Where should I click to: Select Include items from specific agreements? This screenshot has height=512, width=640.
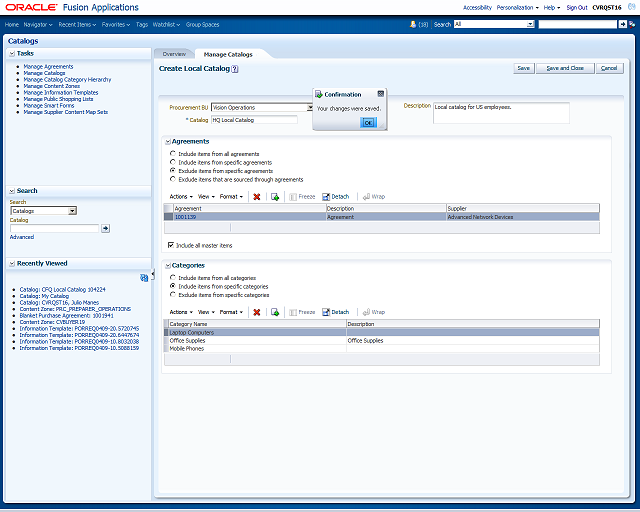(173, 162)
